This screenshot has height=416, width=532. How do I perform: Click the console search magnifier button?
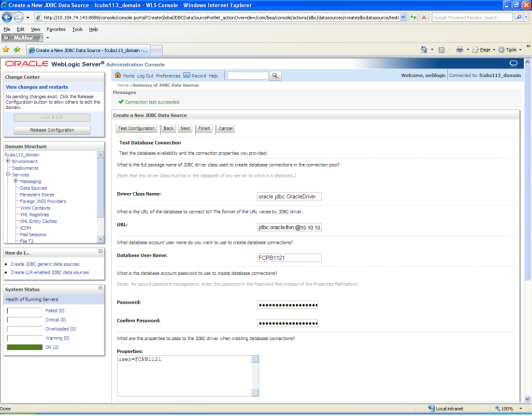275,76
